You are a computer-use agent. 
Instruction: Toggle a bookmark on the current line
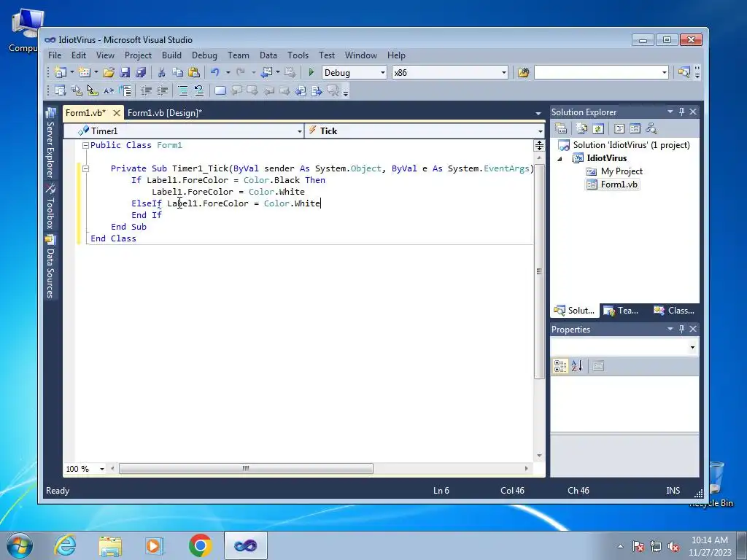click(x=220, y=90)
